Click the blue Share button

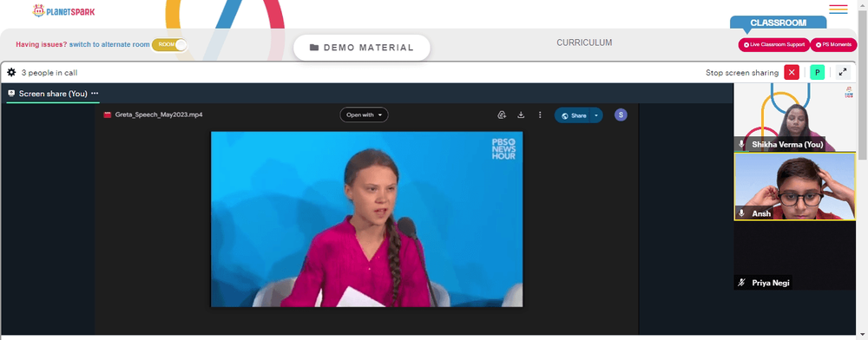[x=573, y=115]
